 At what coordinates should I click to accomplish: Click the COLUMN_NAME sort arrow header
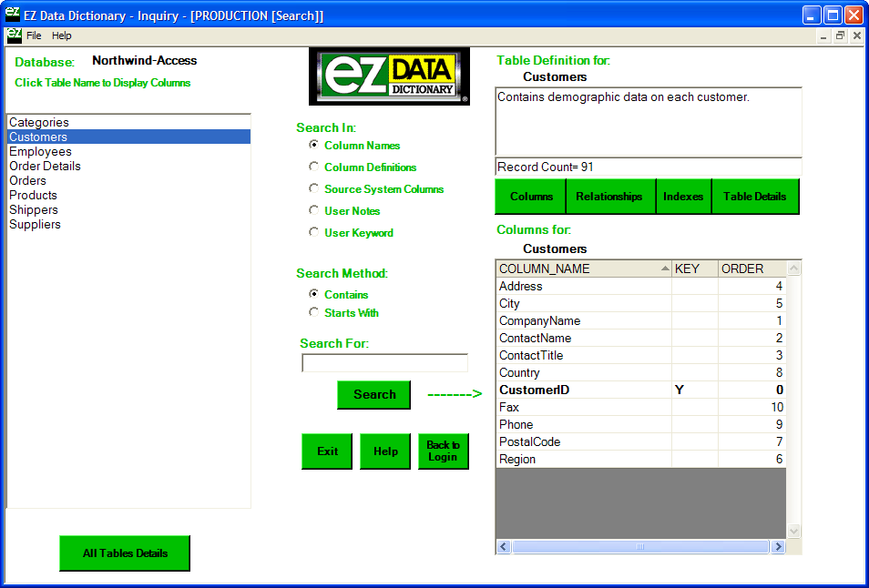tap(664, 269)
